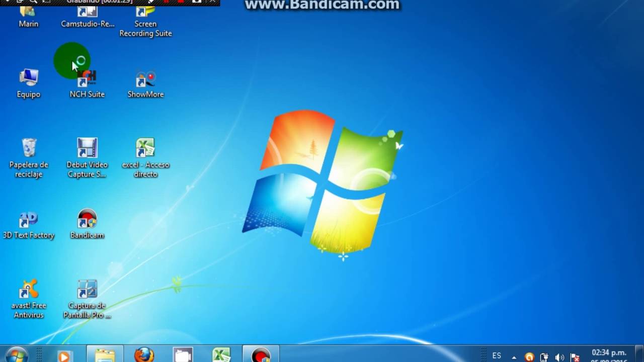Select the Captura de Pantalla Pro shortcut
Image resolution: width=644 pixels, height=362 pixels.
point(87,299)
